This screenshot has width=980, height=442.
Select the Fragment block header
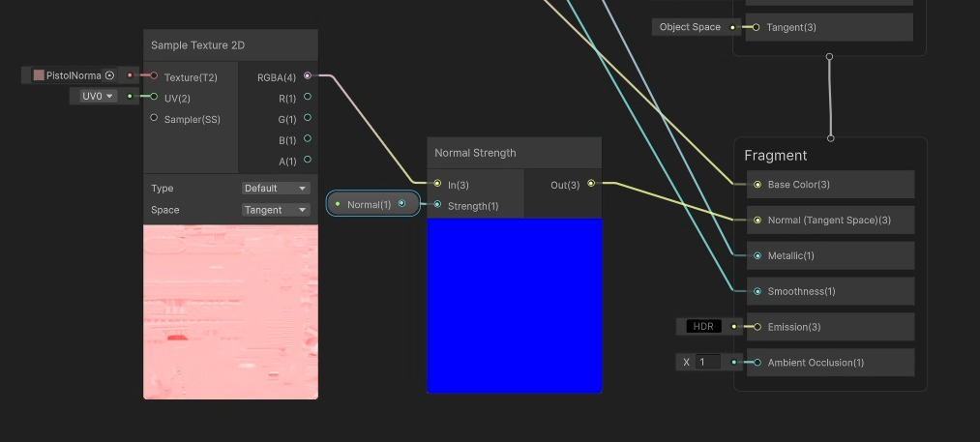coord(776,156)
